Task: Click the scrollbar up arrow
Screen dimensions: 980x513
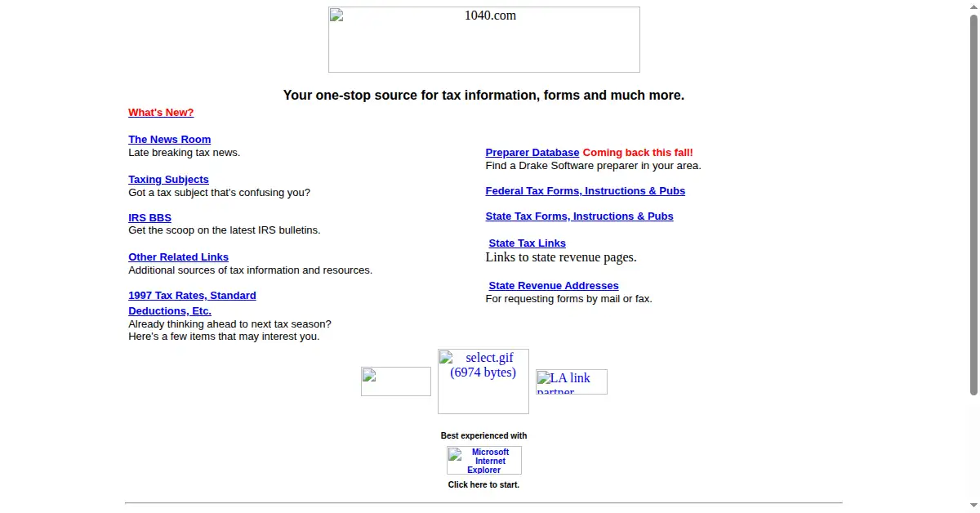Action: [973, 6]
